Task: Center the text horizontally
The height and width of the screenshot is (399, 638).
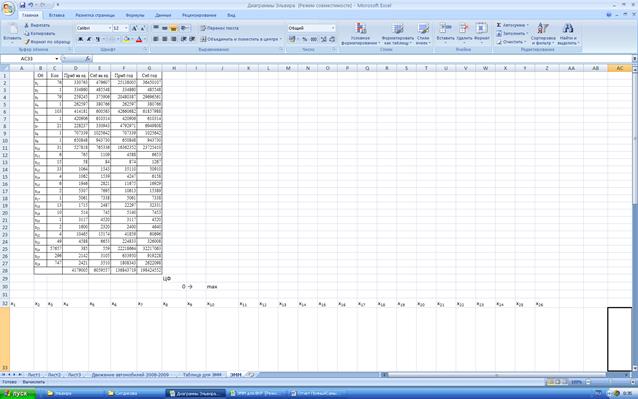Action: pos(165,39)
